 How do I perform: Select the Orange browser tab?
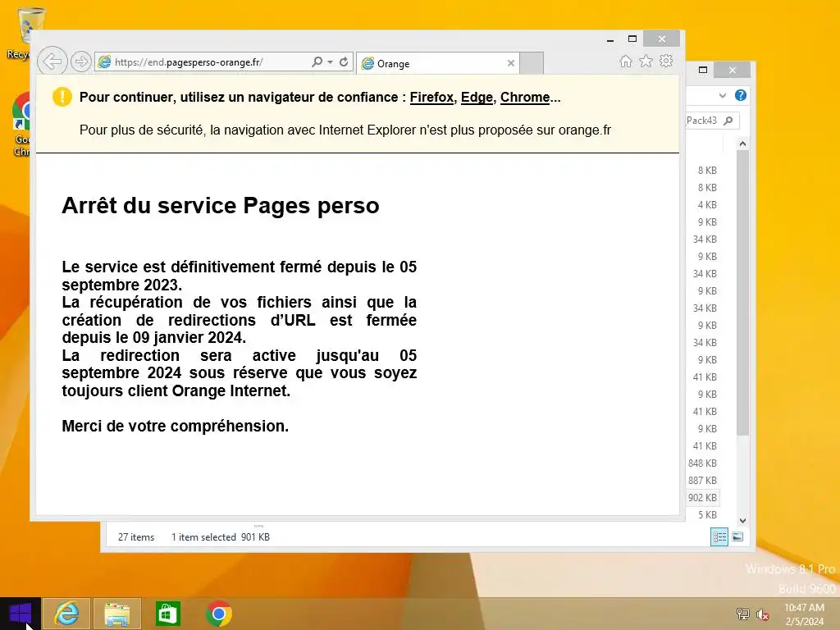(438, 63)
